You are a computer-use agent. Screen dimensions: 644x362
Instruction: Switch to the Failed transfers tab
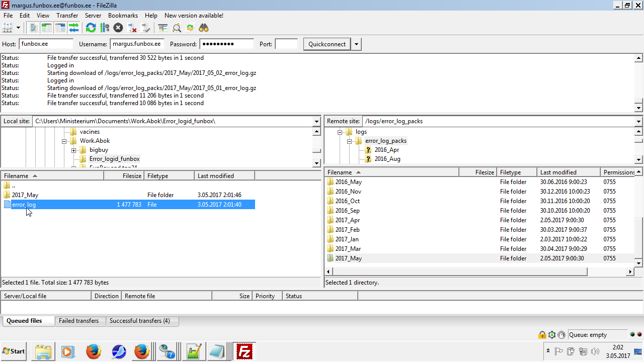pyautogui.click(x=78, y=321)
